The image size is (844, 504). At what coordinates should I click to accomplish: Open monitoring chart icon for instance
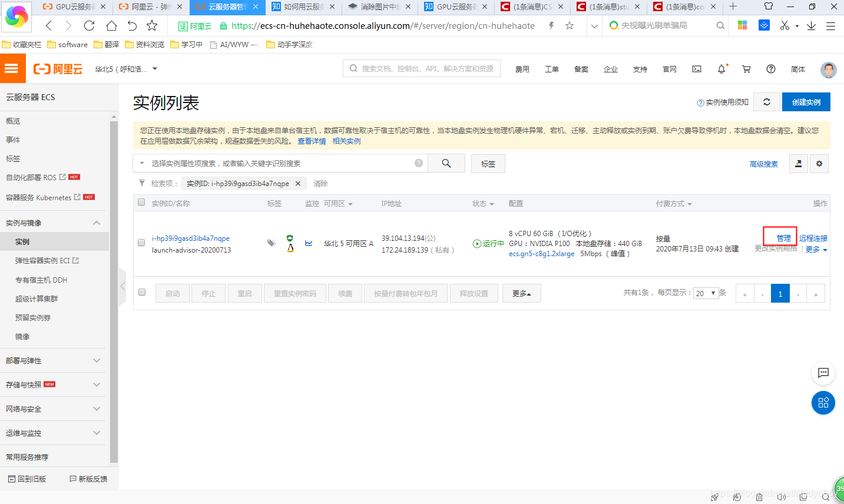pos(309,243)
